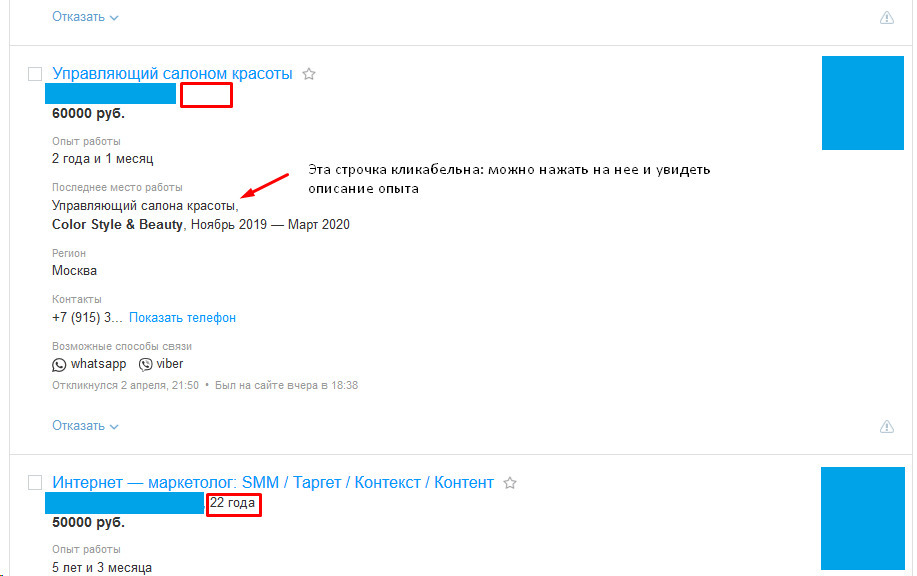Click the marketer candidate photo thumbnail
This screenshot has height=576, width=917.
(863, 518)
